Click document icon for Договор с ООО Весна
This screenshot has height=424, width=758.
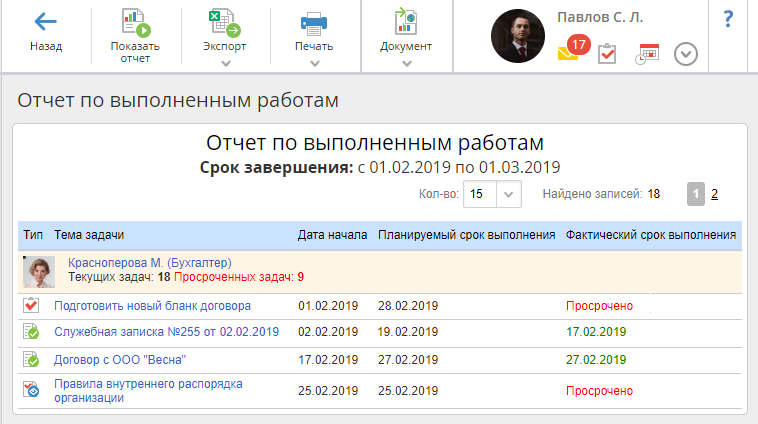pos(31,360)
